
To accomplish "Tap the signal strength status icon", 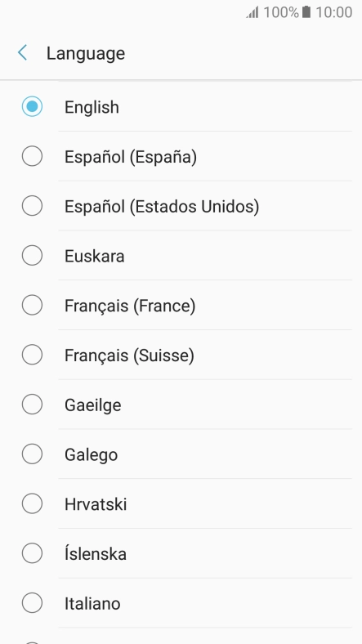I will click(253, 12).
